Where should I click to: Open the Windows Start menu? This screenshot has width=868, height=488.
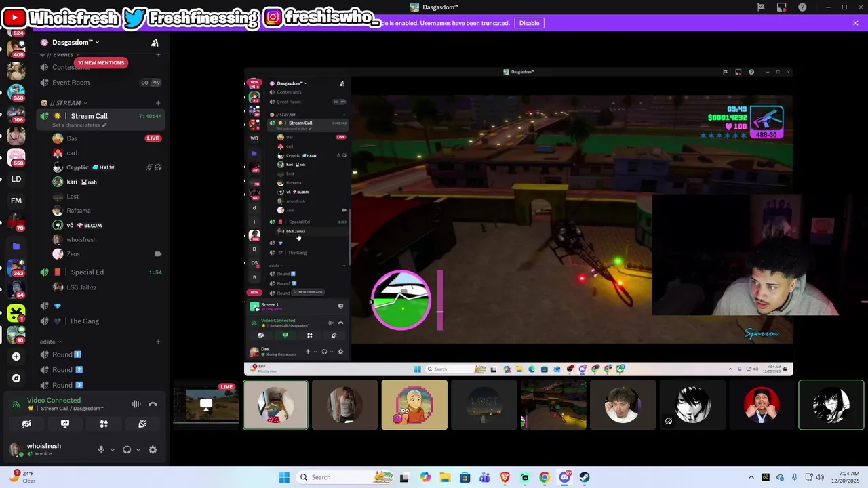point(284,477)
